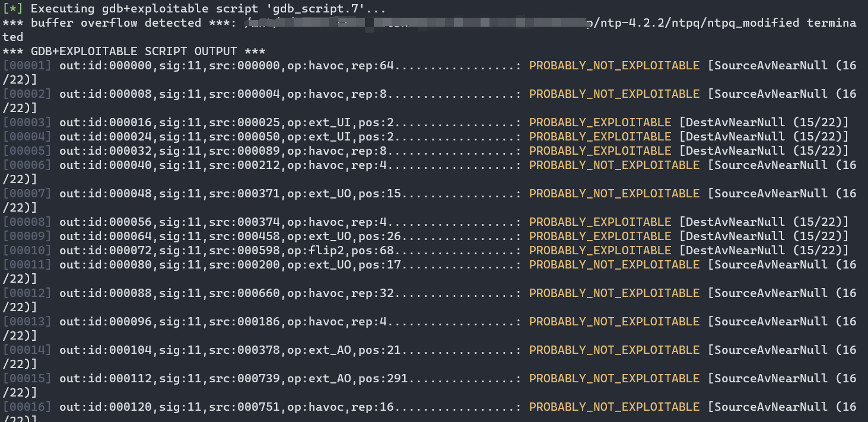The image size is (868, 422).
Task: Click line number [00014]
Action: (27, 350)
